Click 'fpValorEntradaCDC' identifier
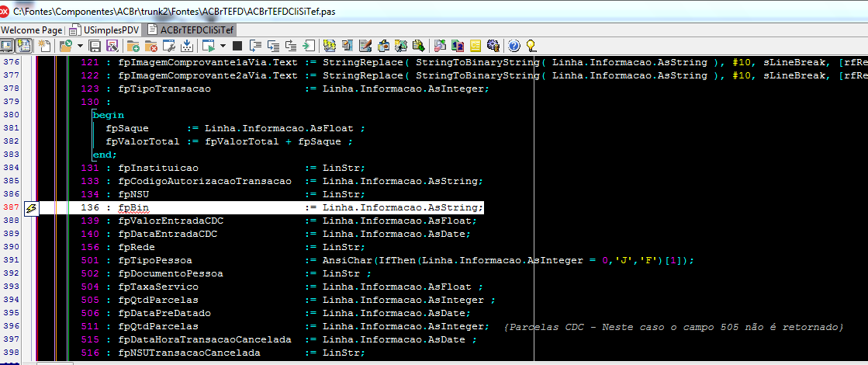868x365 pixels. click(x=171, y=221)
